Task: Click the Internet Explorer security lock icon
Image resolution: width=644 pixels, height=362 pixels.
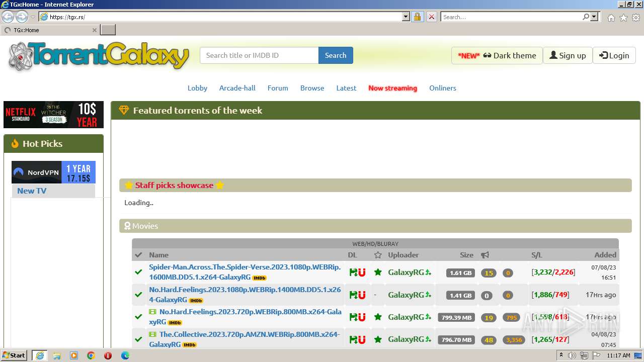Action: pyautogui.click(x=417, y=17)
